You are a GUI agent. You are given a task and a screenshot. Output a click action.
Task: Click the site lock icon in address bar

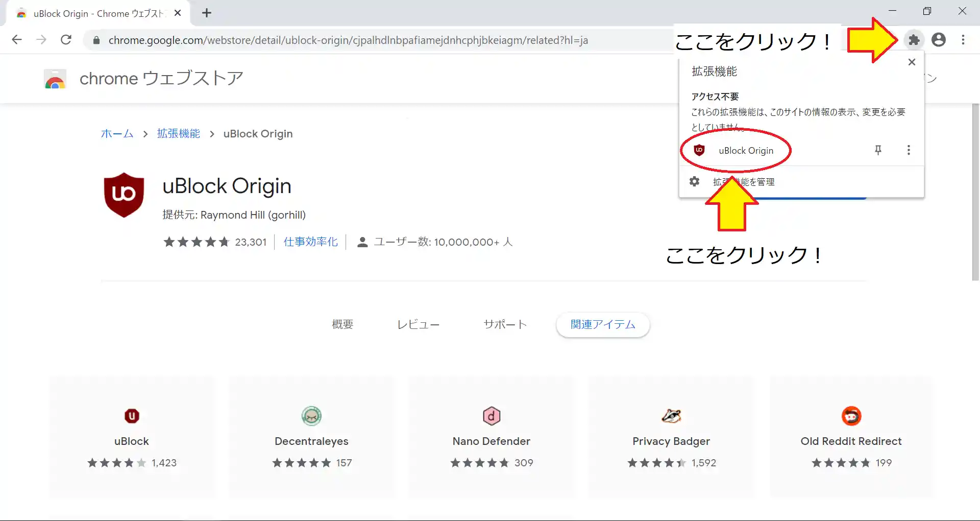[x=96, y=40]
